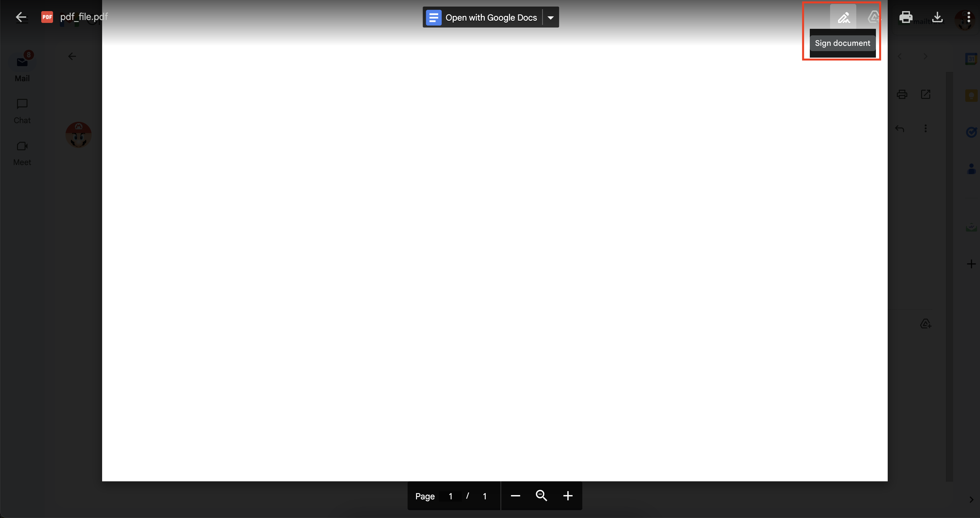980x518 pixels.
Task: Open email in new window icon
Action: (926, 94)
